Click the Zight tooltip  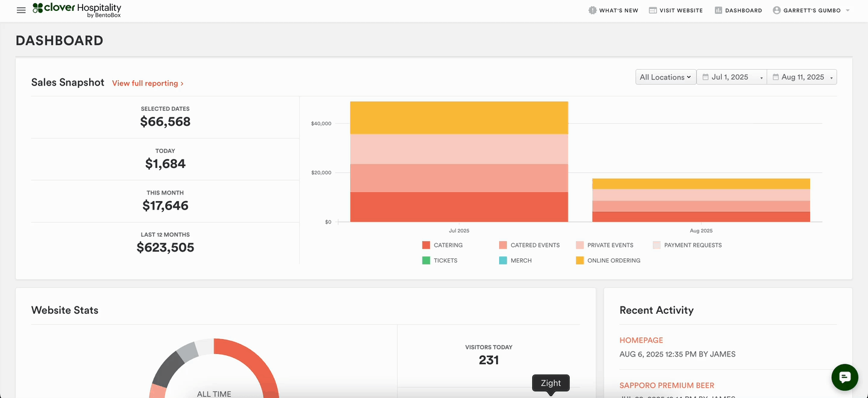coord(550,383)
